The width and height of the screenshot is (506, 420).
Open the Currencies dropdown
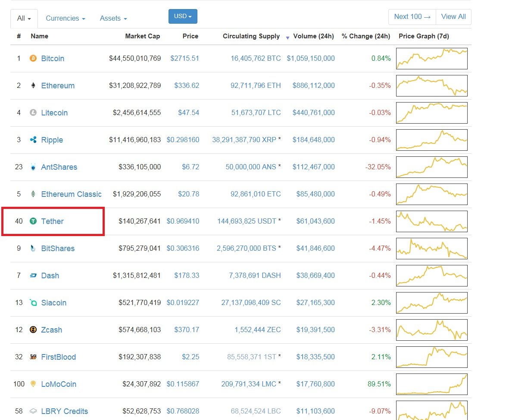tap(65, 19)
